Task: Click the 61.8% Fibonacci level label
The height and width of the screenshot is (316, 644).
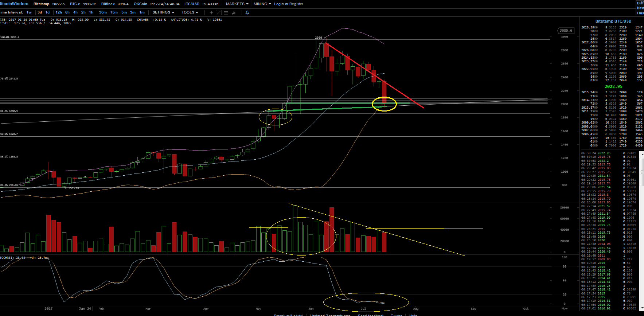Action: [x=9, y=111]
